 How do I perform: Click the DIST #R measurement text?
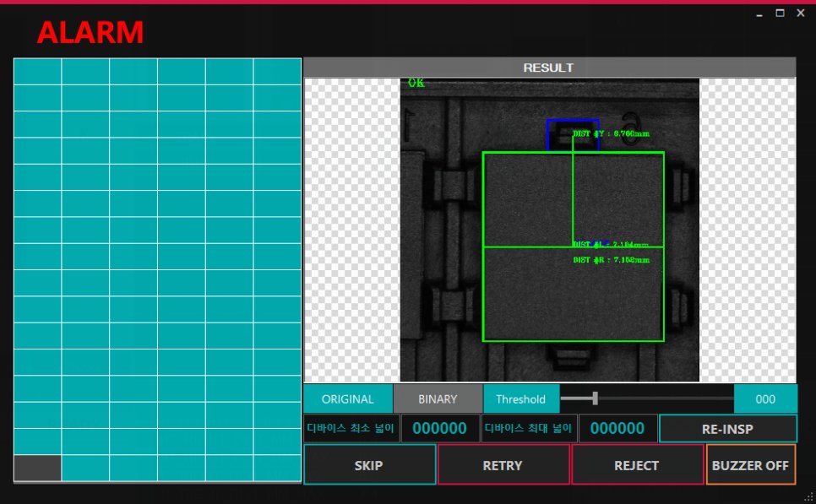coord(611,259)
